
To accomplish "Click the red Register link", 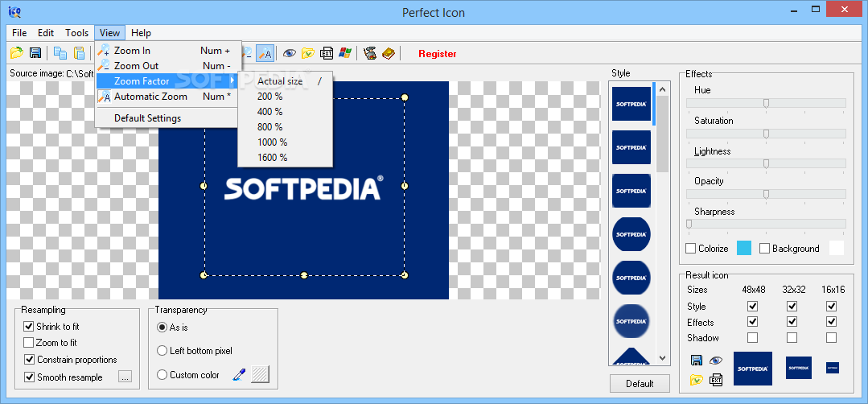I will (x=438, y=54).
